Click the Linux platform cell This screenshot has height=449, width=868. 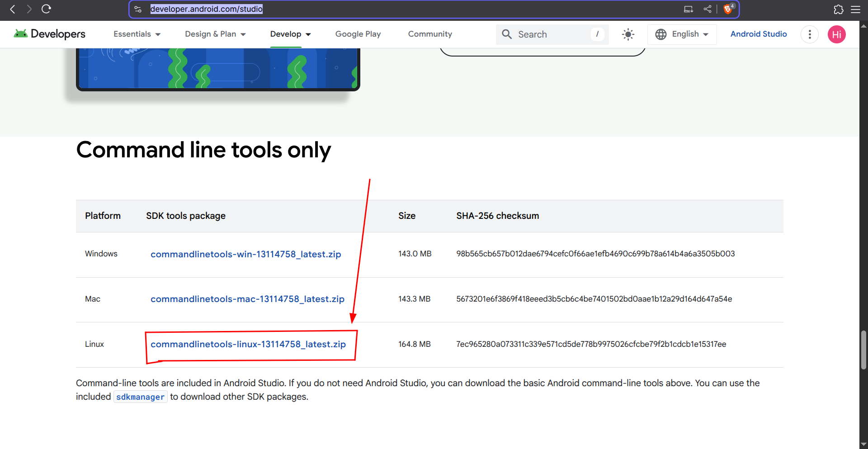pos(94,344)
